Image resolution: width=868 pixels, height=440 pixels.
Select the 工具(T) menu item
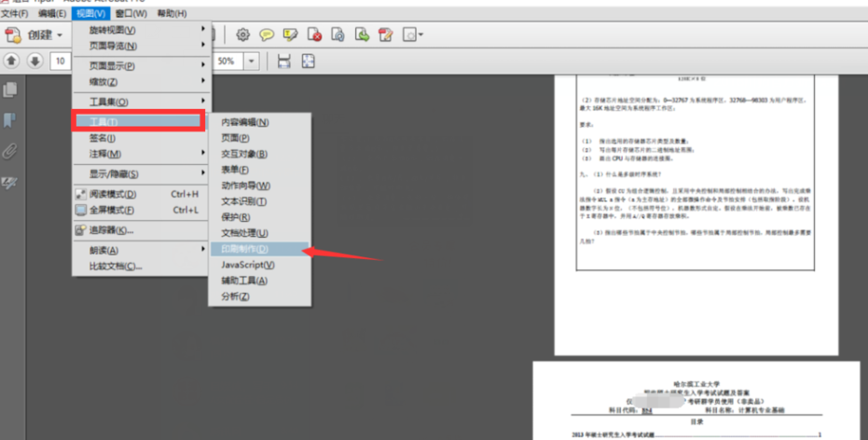coord(138,121)
